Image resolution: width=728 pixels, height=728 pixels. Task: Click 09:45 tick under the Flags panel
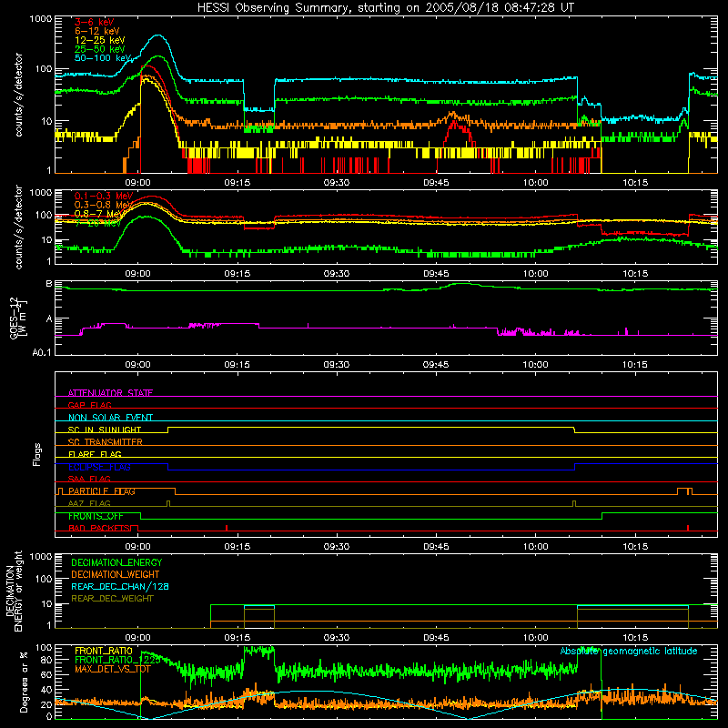(436, 547)
